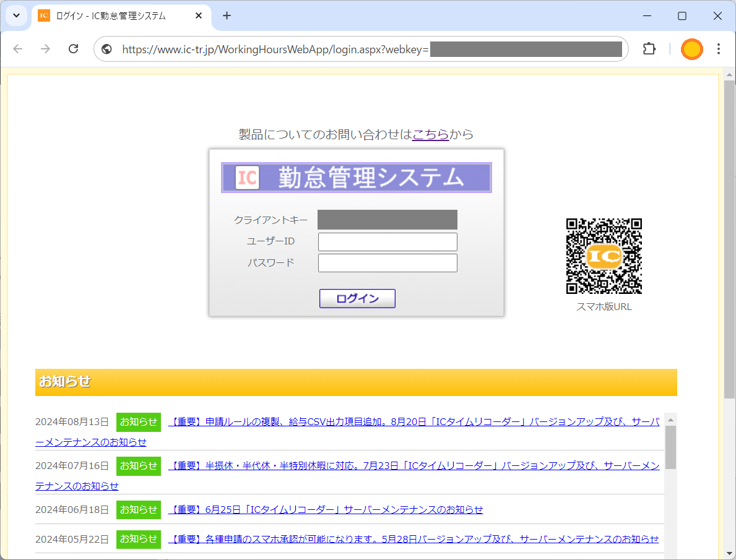Open the 6月25日 server maintenance notice
Screen dimensions: 736x560
click(x=325, y=510)
